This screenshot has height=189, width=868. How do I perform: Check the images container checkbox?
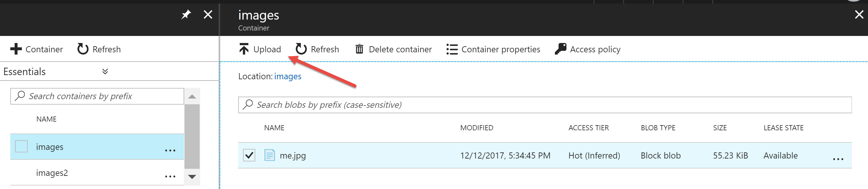click(22, 146)
